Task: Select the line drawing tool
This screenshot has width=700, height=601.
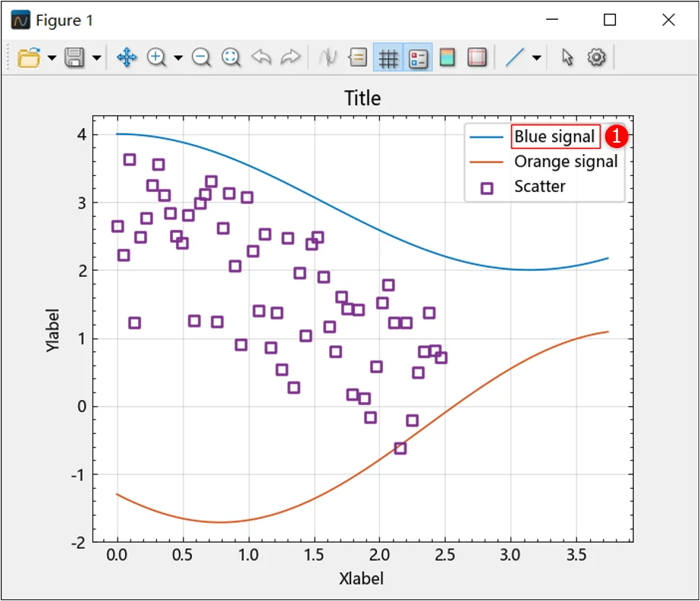Action: click(x=514, y=58)
